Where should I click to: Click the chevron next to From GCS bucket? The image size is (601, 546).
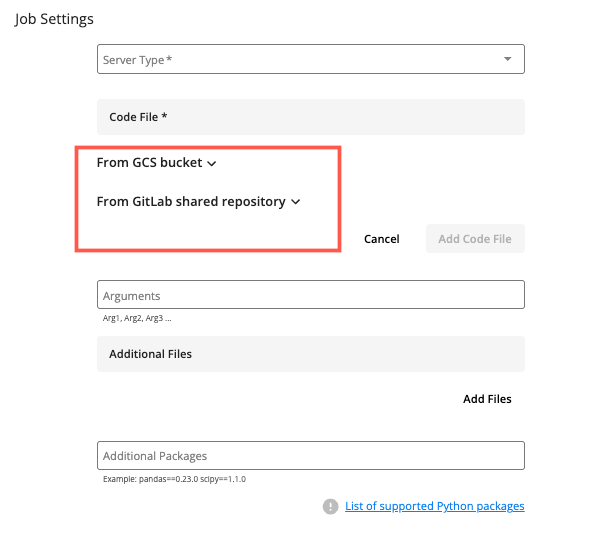click(212, 163)
